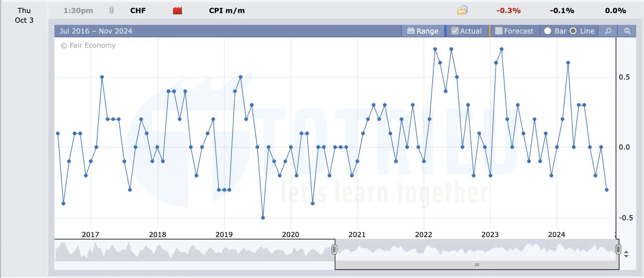Click the forecast value -0.1%
This screenshot has width=644, height=278.
[562, 11]
